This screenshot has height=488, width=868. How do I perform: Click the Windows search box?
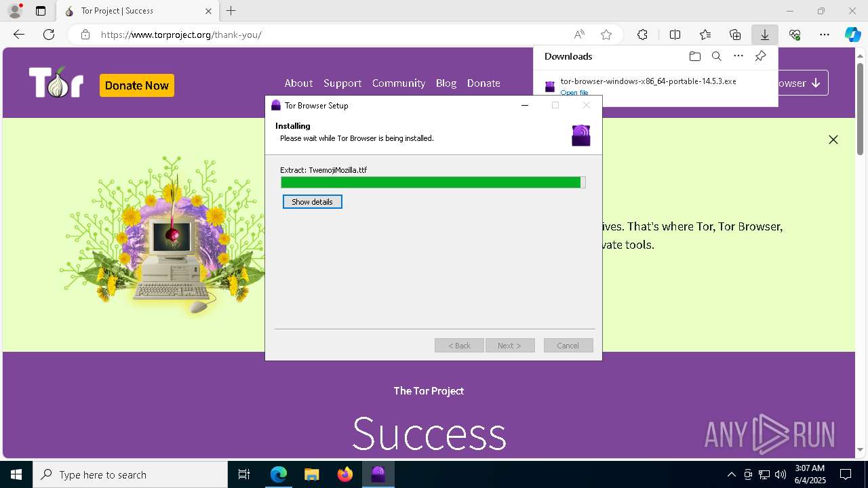click(x=130, y=474)
